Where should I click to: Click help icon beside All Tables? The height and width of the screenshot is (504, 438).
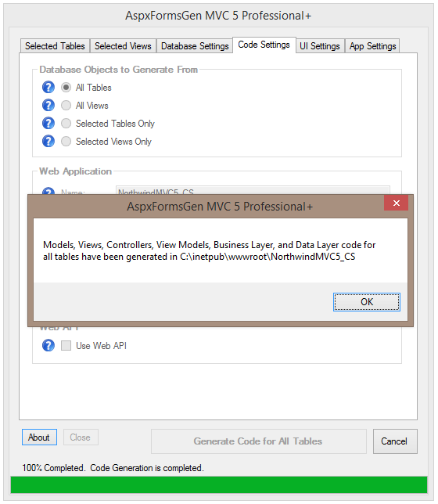coord(48,87)
